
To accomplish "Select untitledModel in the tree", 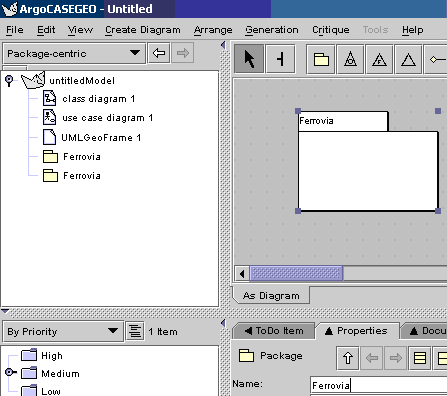I will 82,80.
